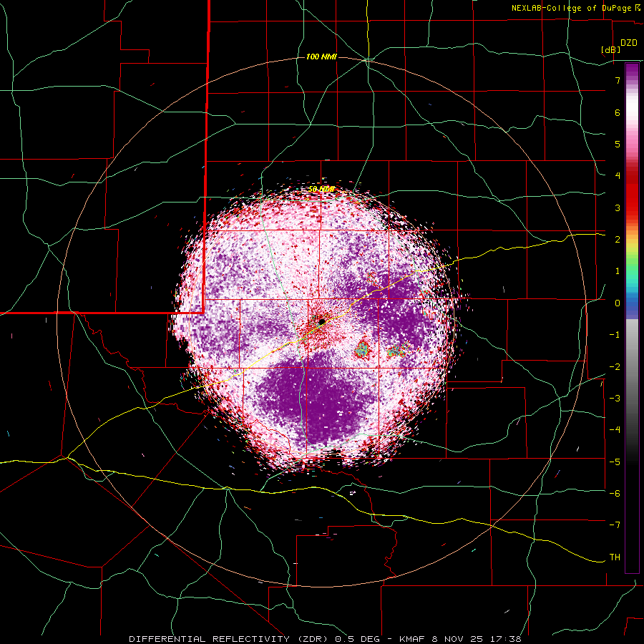Viewport: 644px width, 644px height.
Task: Click the KMAF station identifier in caption
Action: pos(411,639)
